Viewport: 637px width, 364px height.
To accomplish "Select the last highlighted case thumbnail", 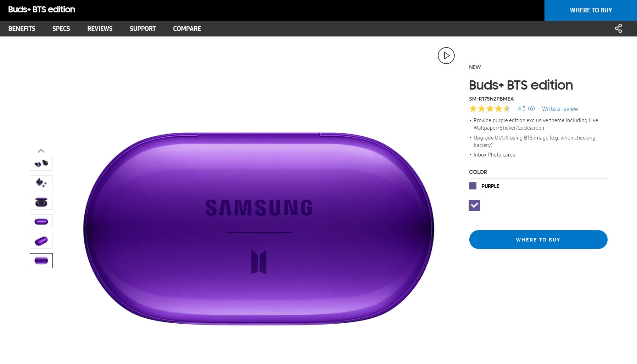I will point(41,261).
